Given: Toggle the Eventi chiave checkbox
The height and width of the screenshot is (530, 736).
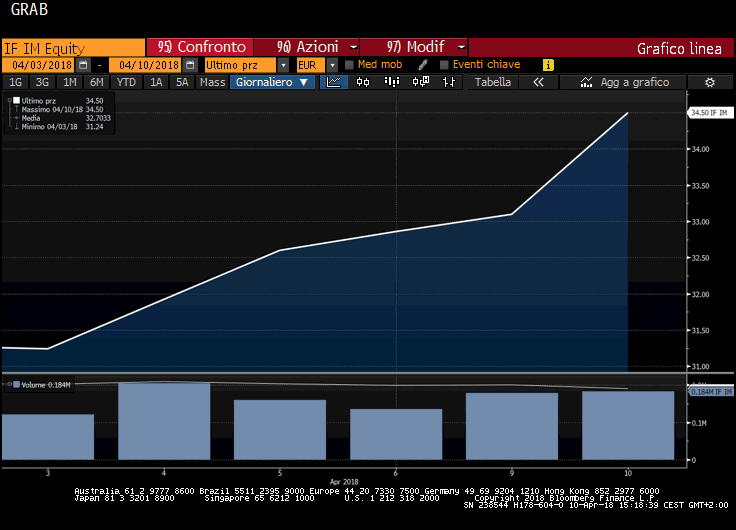Looking at the screenshot, I should pyautogui.click(x=442, y=65).
